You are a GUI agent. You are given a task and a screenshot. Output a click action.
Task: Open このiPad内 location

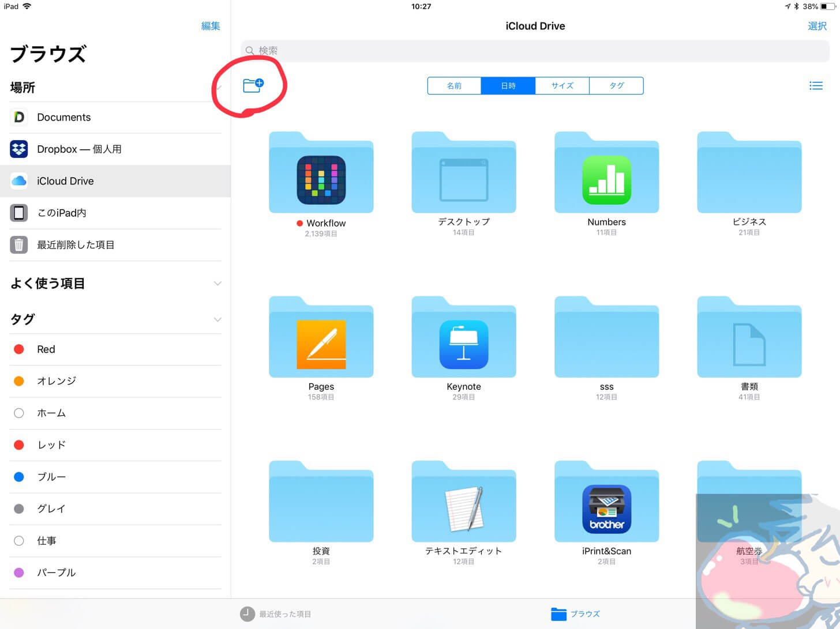point(115,213)
